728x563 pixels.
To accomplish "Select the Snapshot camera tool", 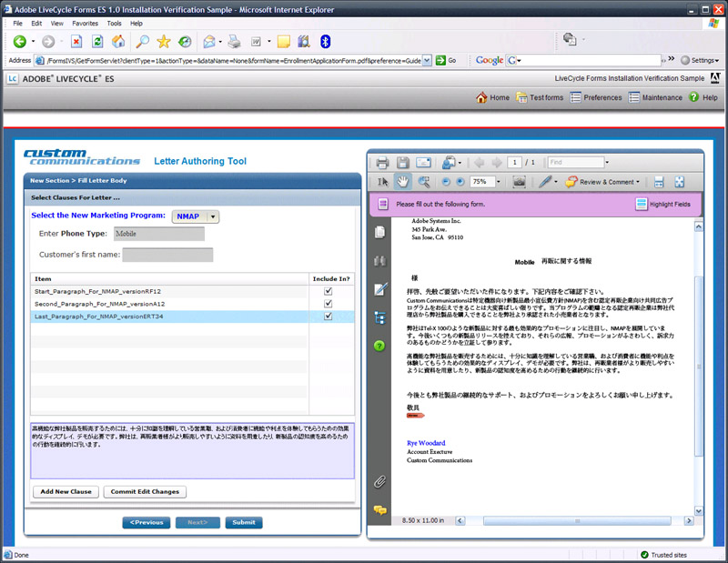I will tap(519, 182).
